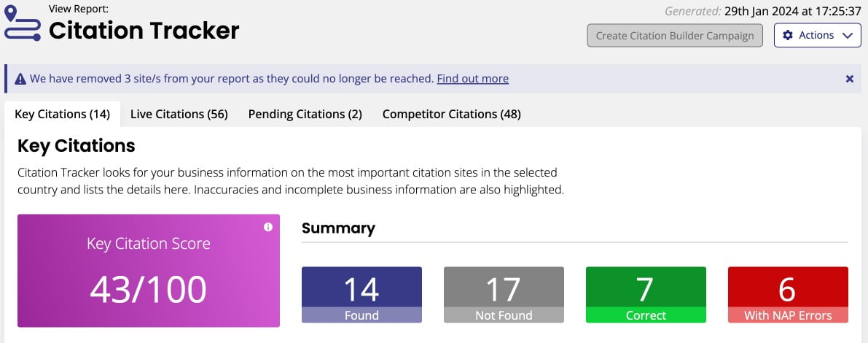
Task: Expand the Actions dropdown chevron
Action: pos(846,35)
